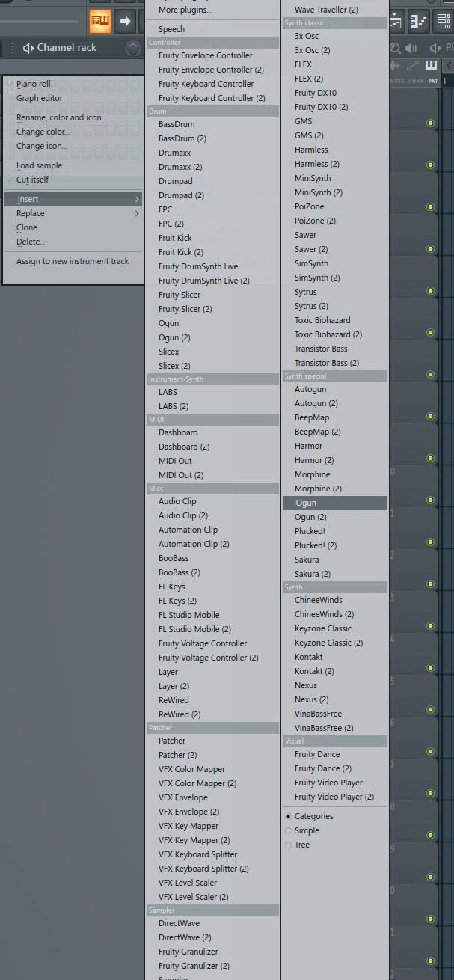Image resolution: width=454 pixels, height=980 pixels.
Task: Adjust the knob right of Channel rack title
Action: 132,49
